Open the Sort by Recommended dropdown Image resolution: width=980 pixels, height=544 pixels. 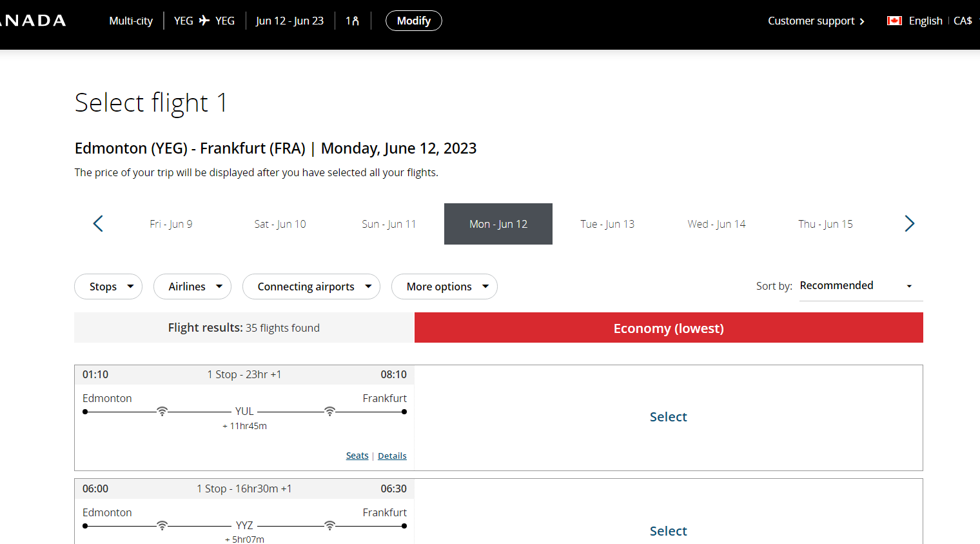[856, 286]
